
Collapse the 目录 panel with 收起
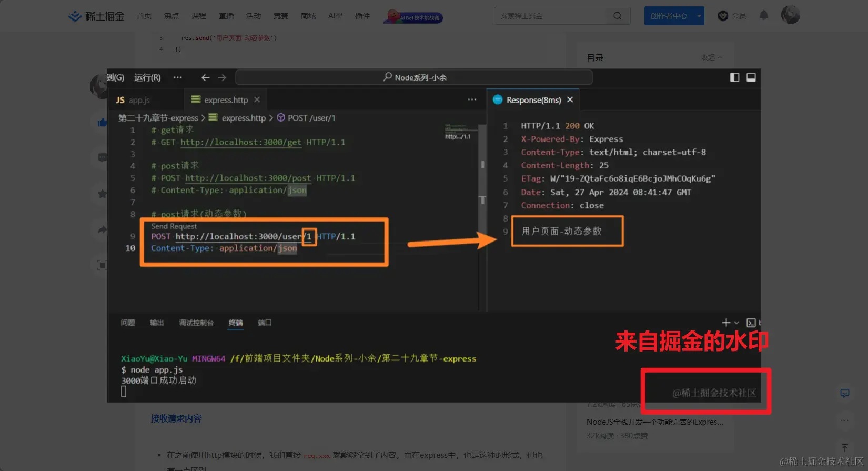(x=712, y=57)
